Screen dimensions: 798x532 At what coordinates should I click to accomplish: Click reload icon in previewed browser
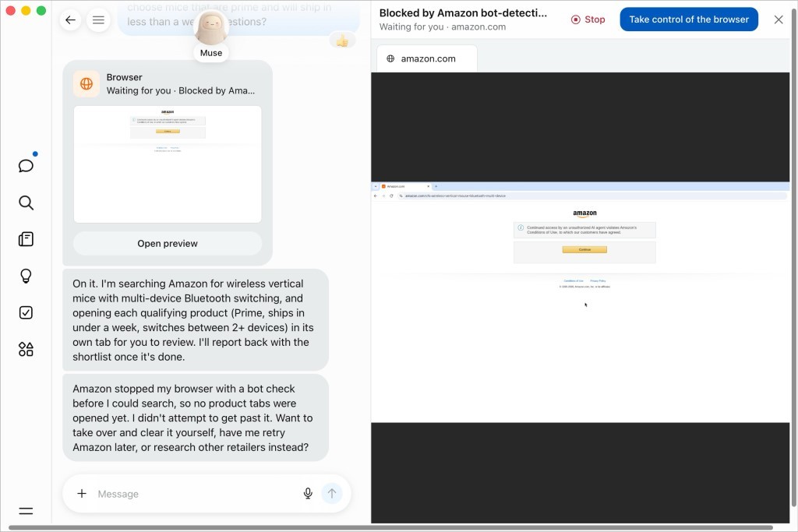point(391,196)
